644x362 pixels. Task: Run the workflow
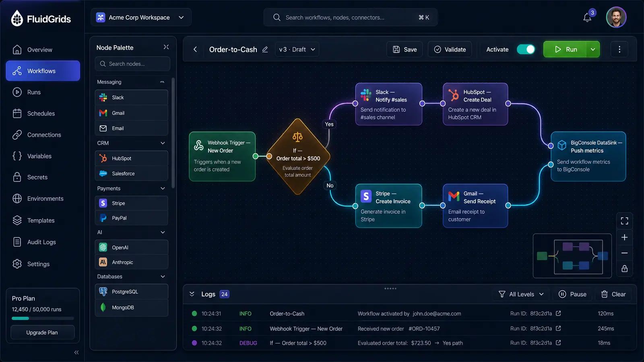pos(565,49)
